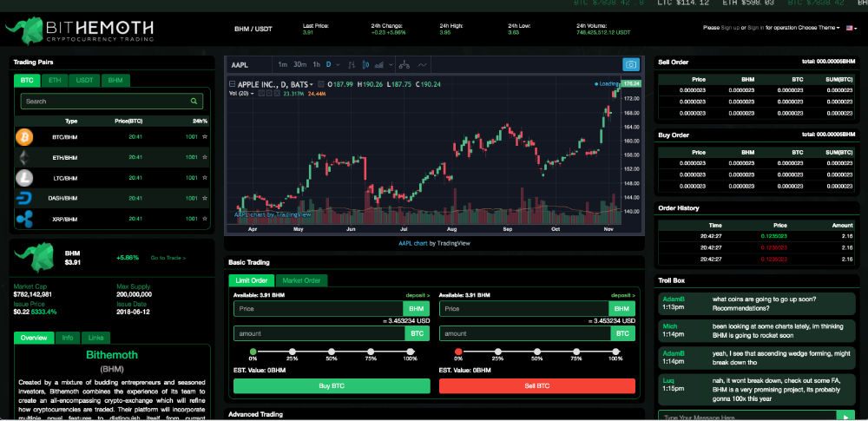Switch to the Market Order tab
This screenshot has height=421, width=868.
302,280
